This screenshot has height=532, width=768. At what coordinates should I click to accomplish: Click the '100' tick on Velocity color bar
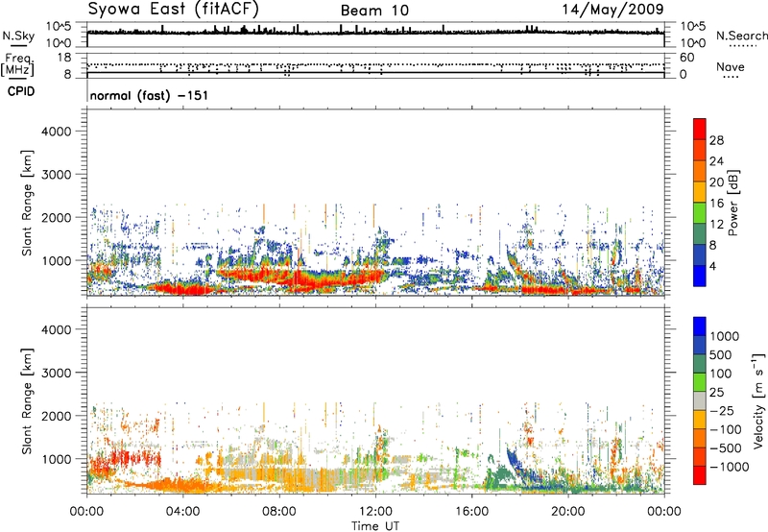[721, 374]
